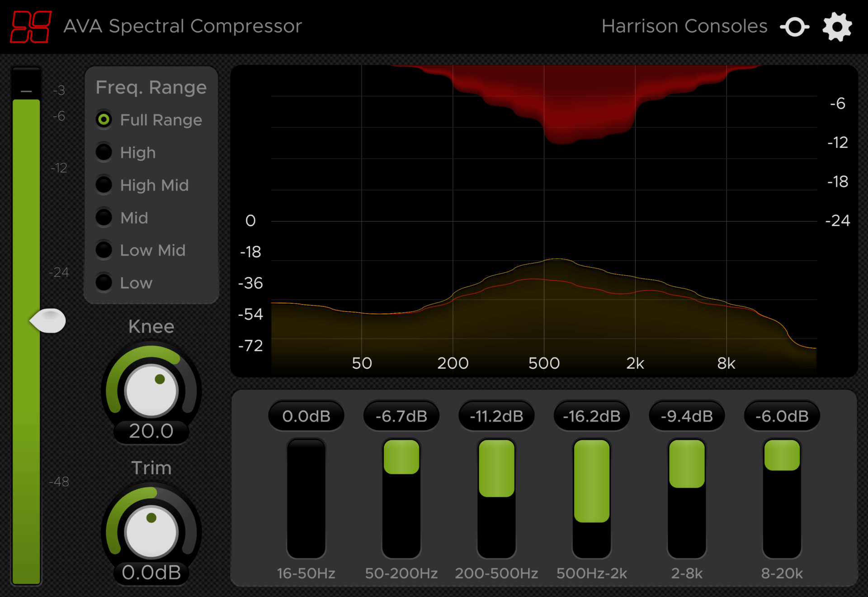Click the circular target icon beside Harrison Consoles
The image size is (868, 597).
[795, 27]
